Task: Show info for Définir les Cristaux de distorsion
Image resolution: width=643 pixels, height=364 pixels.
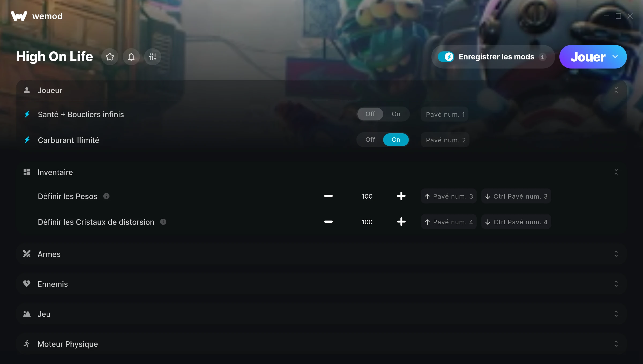Action: 163,222
